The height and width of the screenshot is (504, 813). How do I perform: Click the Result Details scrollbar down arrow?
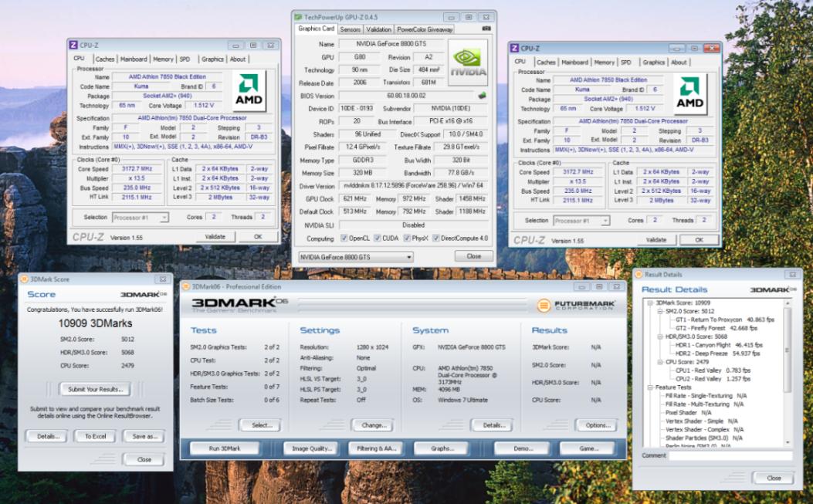788,442
